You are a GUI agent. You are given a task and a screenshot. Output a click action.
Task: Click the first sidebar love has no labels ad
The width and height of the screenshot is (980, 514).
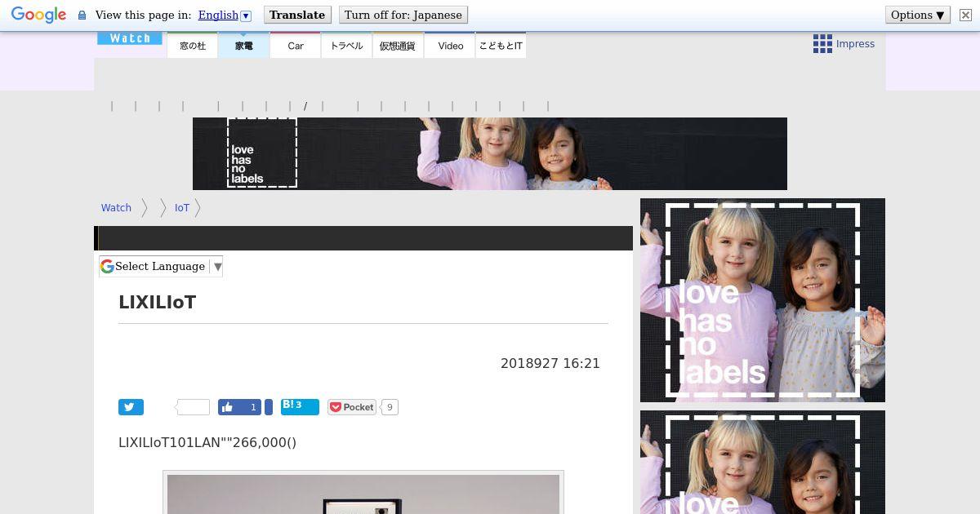tap(763, 300)
